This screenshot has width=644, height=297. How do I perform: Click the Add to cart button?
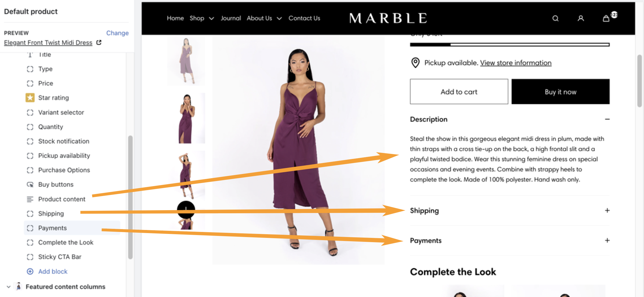coord(459,92)
